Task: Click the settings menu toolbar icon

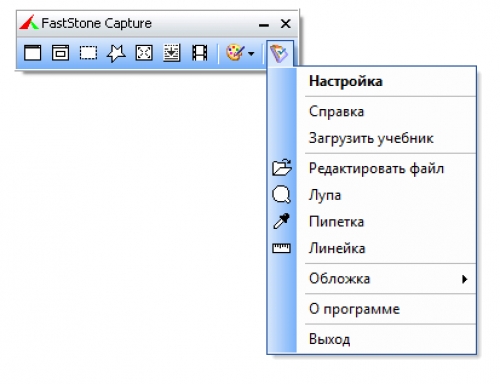Action: point(280,53)
